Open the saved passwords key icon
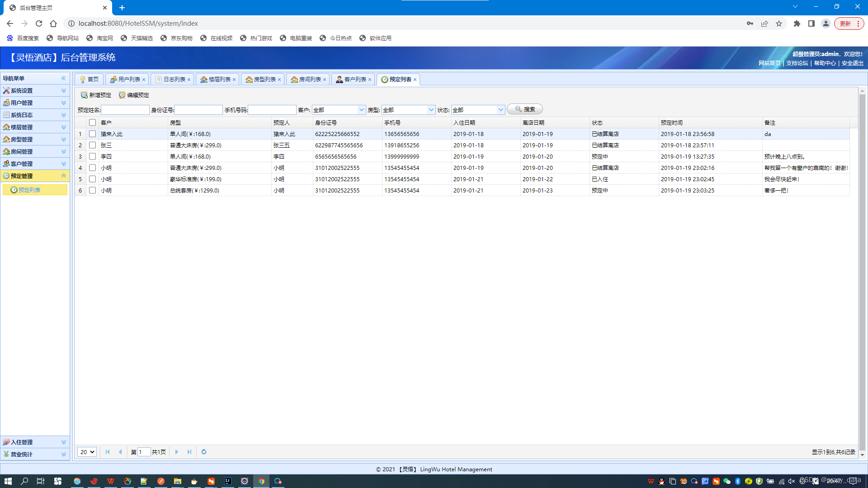Viewport: 868px width, 488px height. (750, 23)
